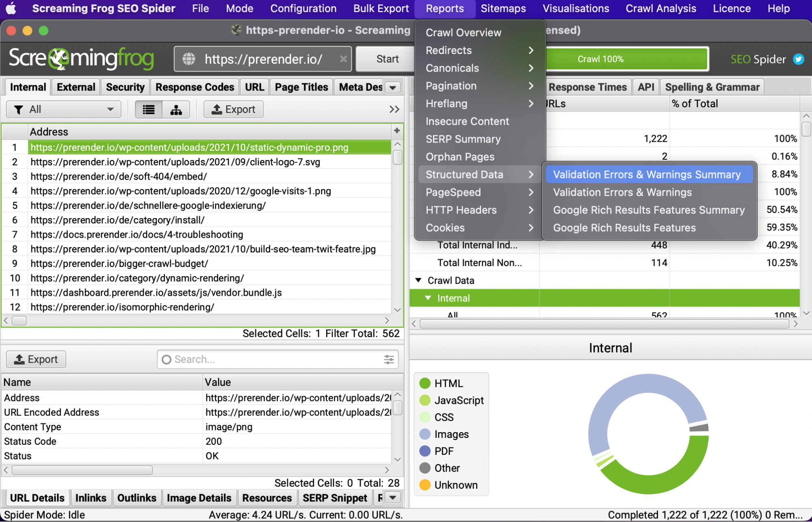Click the globe icon in URL bar
The height and width of the screenshot is (522, 812).
(x=189, y=59)
